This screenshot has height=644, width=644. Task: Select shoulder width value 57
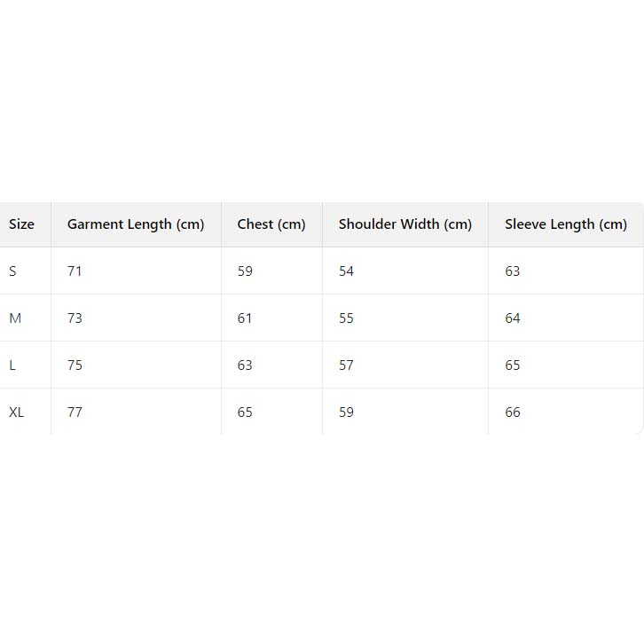(x=346, y=365)
